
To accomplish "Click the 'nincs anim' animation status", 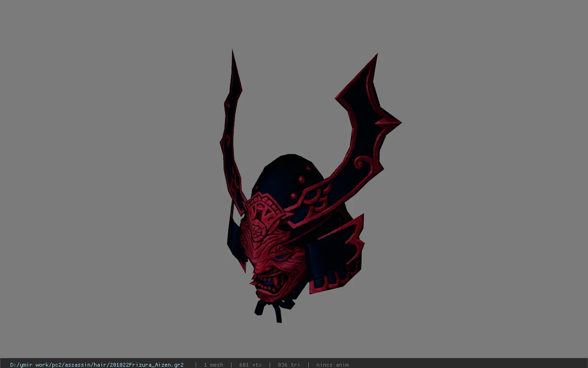I will [x=333, y=365].
